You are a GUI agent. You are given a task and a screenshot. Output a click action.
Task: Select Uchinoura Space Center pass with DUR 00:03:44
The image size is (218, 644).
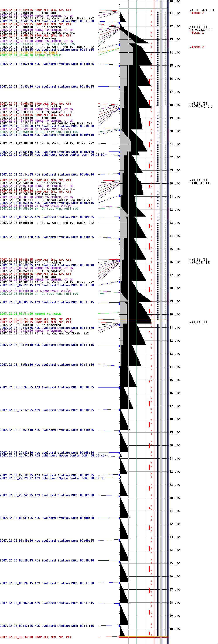coord(52,456)
